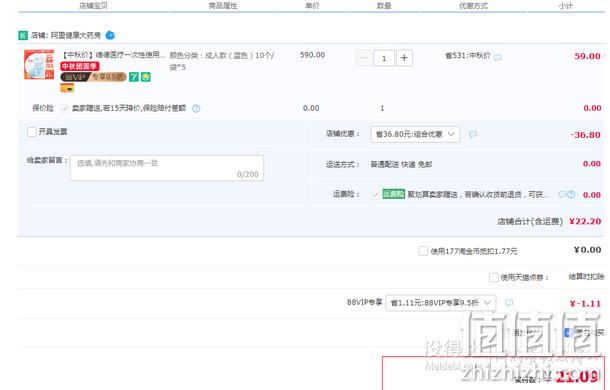
Task: Open the product title link
Action: pos(114,55)
